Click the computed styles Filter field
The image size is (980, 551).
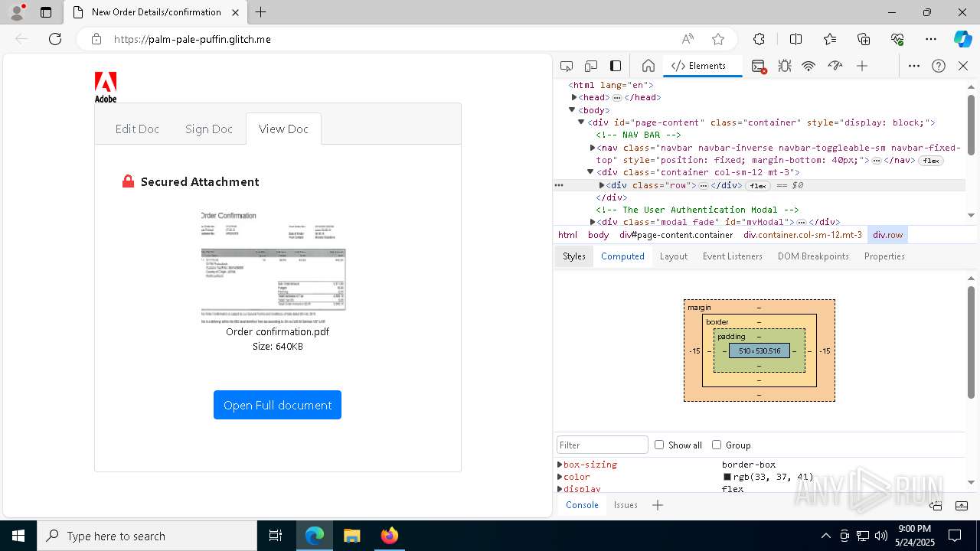click(602, 445)
